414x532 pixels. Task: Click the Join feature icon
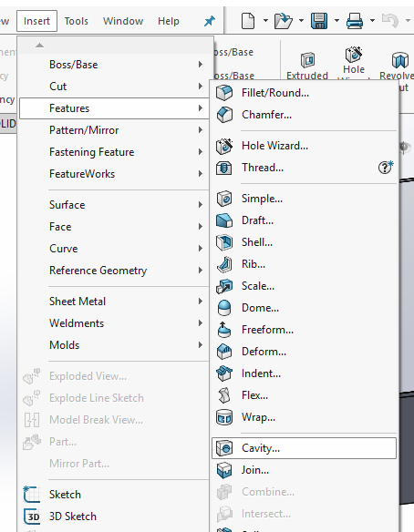[x=224, y=470]
